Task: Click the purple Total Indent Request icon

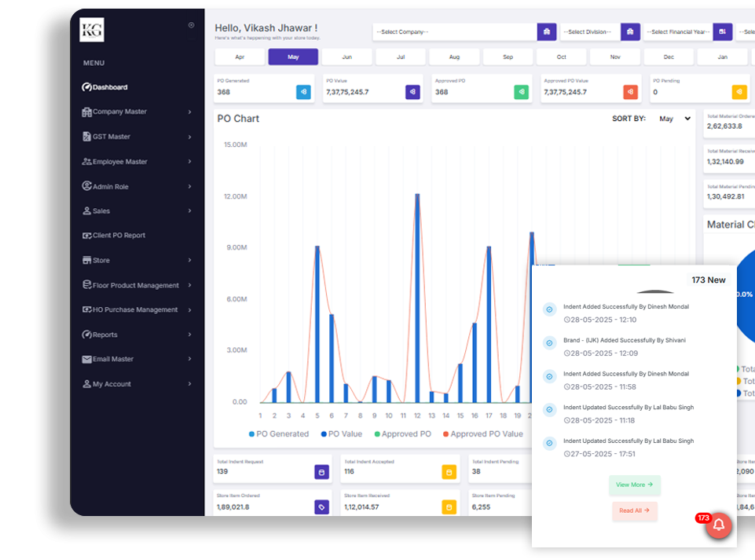Action: 321,472
